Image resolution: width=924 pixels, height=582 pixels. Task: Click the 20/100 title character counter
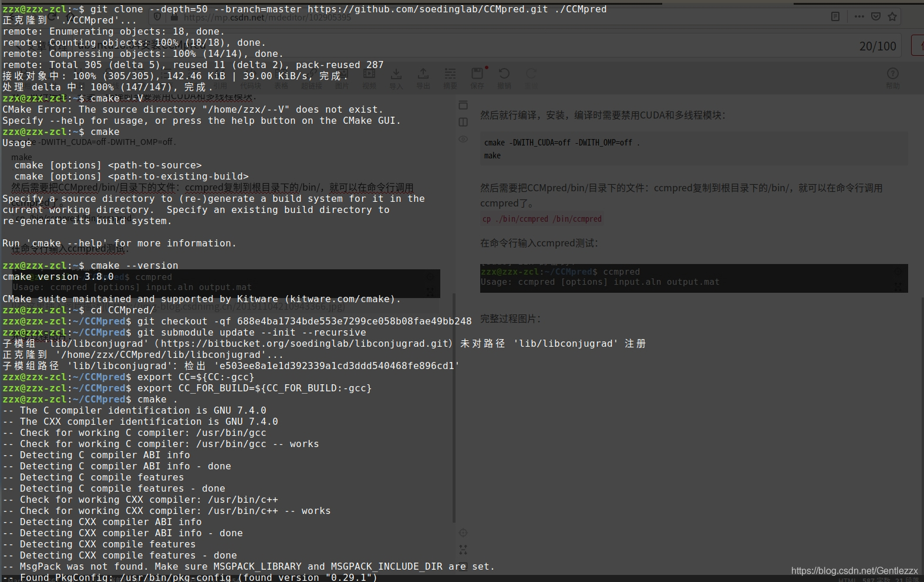(x=878, y=46)
